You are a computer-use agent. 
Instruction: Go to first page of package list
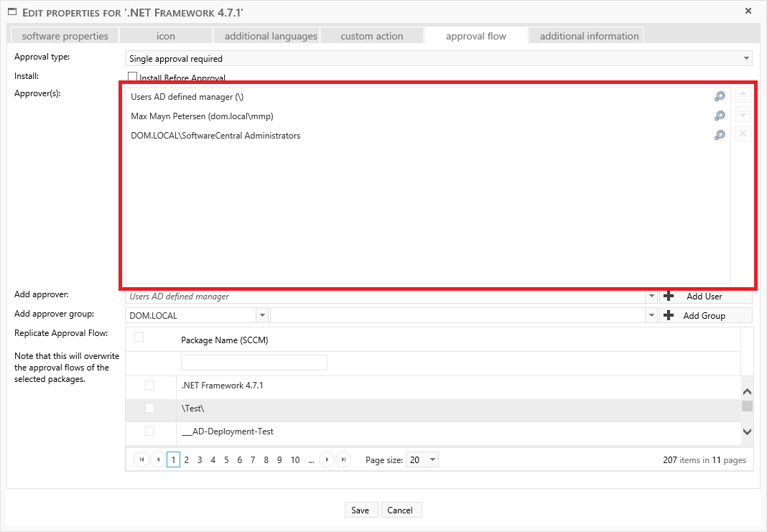[141, 460]
